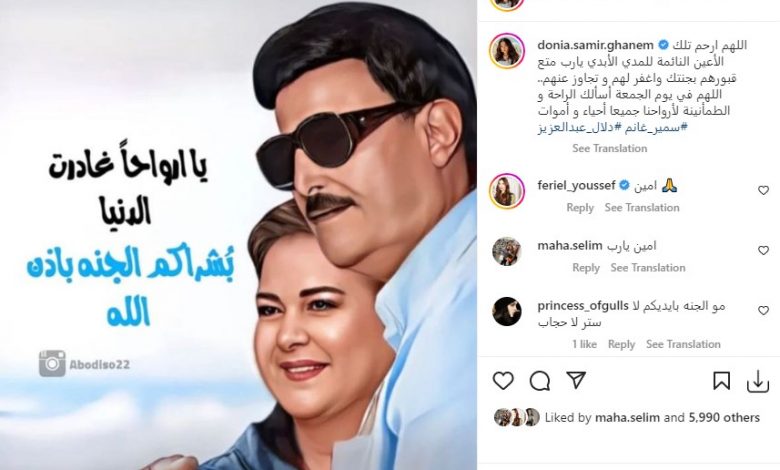Save the post with the bookmark icon

click(721, 381)
